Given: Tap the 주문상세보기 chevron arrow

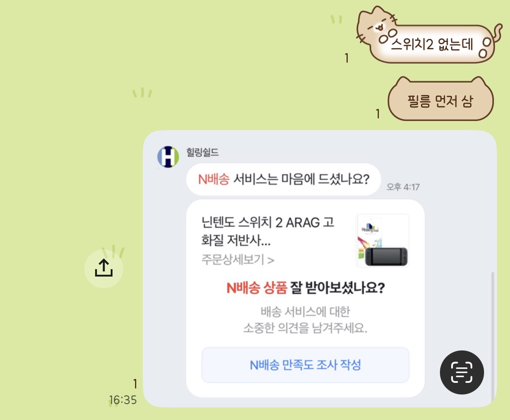Looking at the screenshot, I should click(x=271, y=260).
